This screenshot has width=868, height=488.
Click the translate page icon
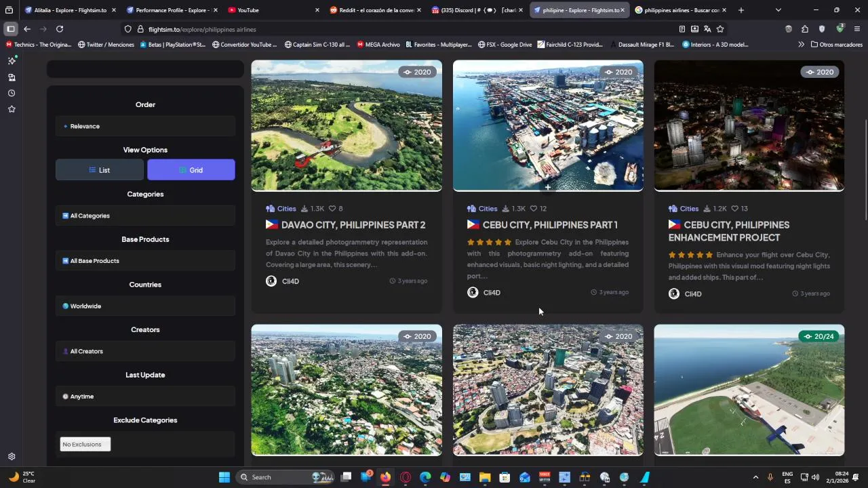(x=707, y=29)
